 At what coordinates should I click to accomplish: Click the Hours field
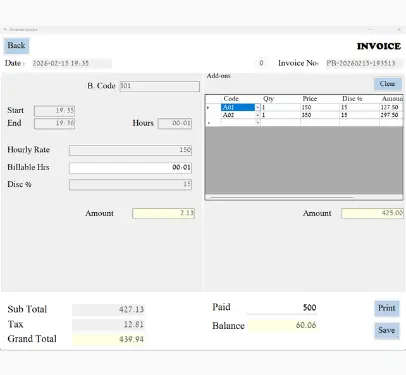[175, 123]
